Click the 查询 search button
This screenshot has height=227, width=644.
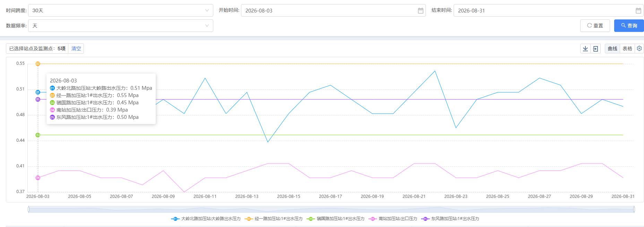[629, 26]
